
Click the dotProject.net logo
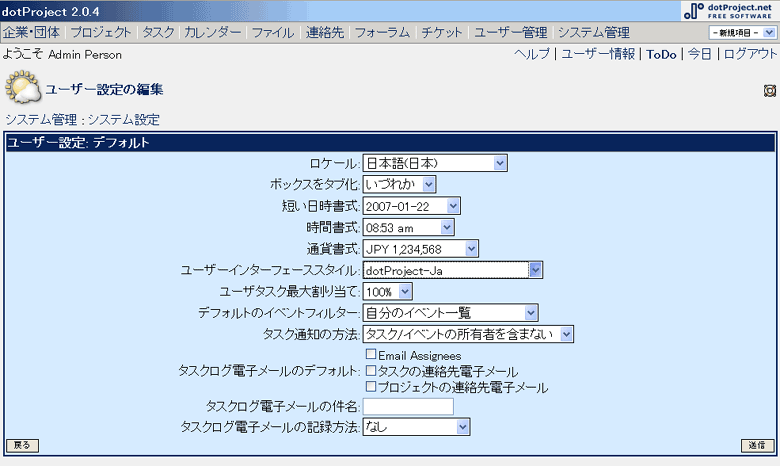tap(728, 10)
